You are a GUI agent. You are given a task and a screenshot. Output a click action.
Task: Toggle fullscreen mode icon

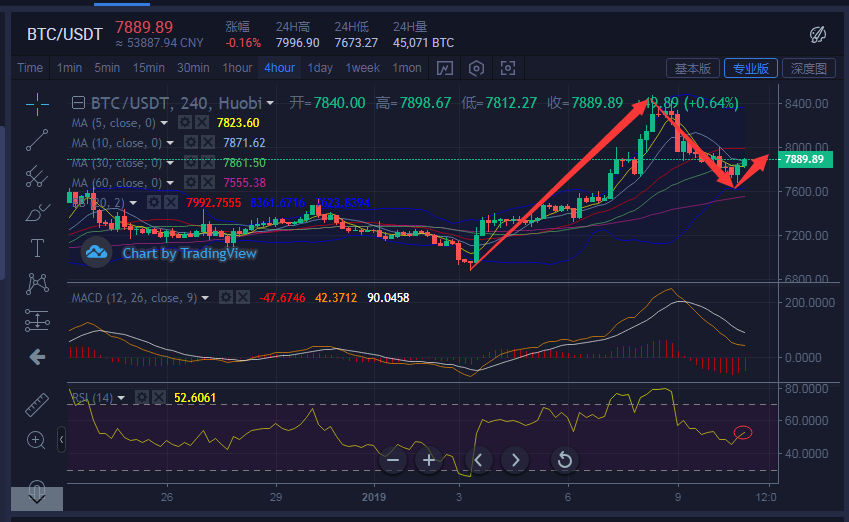508,68
